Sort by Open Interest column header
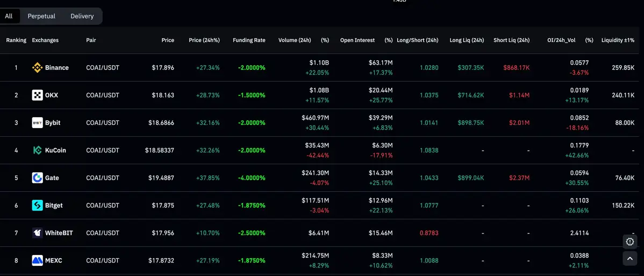Viewport: 644px width, 276px height. point(357,40)
